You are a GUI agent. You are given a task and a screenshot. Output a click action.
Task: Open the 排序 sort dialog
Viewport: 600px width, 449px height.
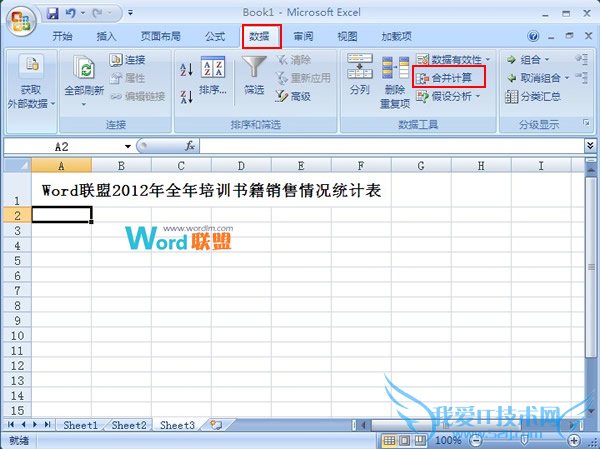tap(213, 76)
